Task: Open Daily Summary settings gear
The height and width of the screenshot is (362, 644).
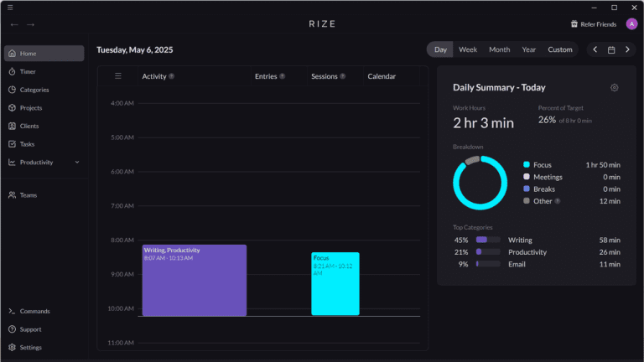Action: click(x=614, y=87)
